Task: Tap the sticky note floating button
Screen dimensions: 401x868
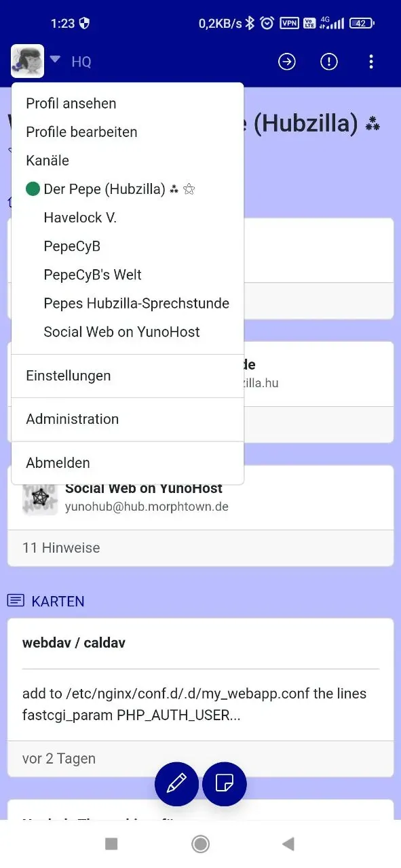Action: pos(225,784)
